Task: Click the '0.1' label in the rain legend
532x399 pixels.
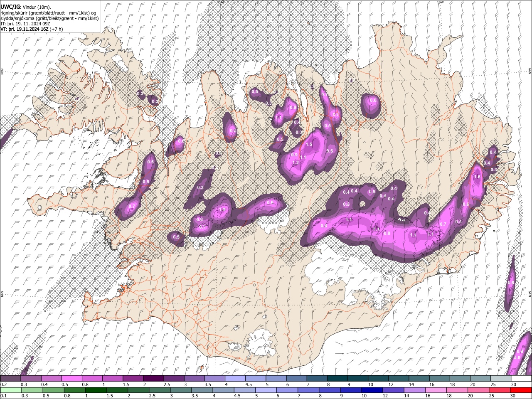Action: pyautogui.click(x=3, y=396)
